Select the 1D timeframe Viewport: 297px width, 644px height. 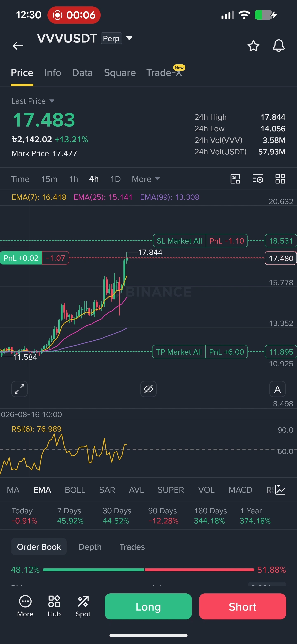[115, 179]
